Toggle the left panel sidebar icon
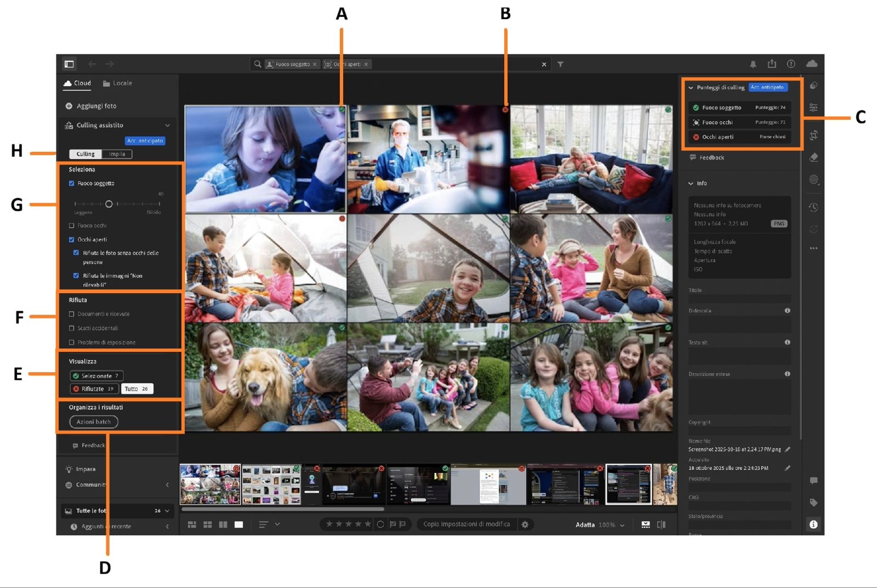This screenshot has width=877, height=588. pyautogui.click(x=69, y=64)
